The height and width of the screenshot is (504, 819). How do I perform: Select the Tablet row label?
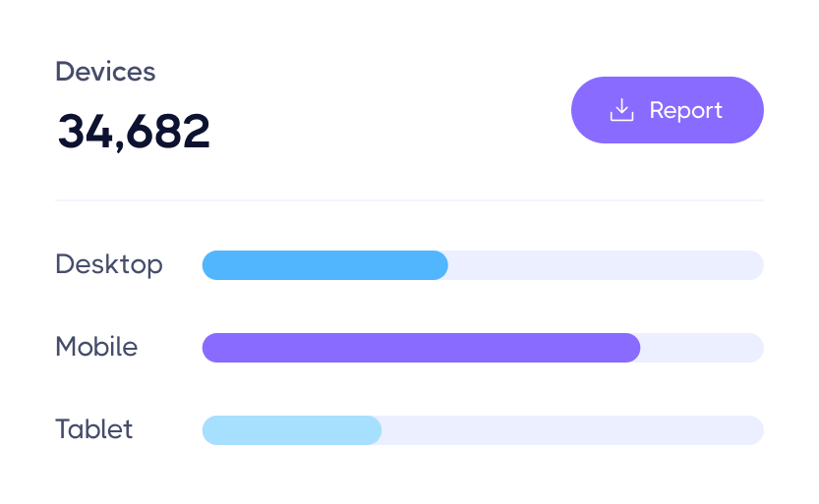pyautogui.click(x=93, y=429)
